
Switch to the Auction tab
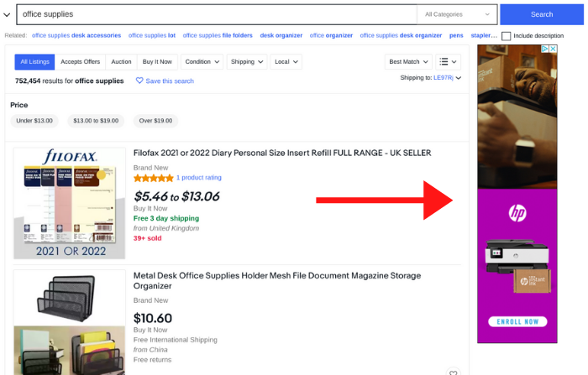[121, 62]
